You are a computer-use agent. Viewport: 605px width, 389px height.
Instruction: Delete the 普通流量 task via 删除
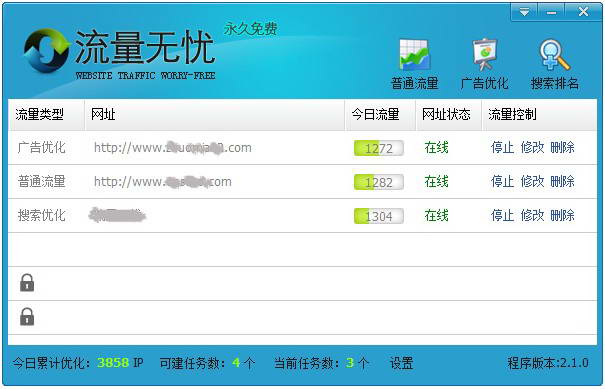[562, 181]
